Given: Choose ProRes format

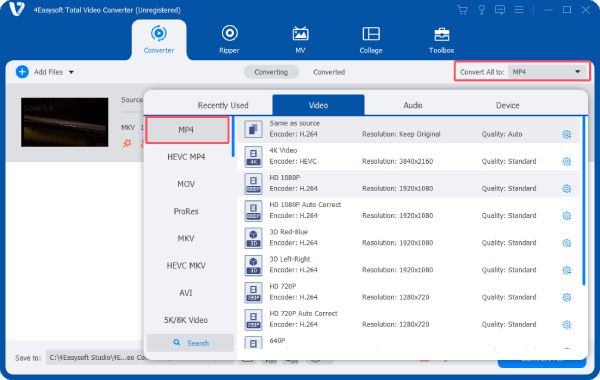Looking at the screenshot, I should (186, 211).
